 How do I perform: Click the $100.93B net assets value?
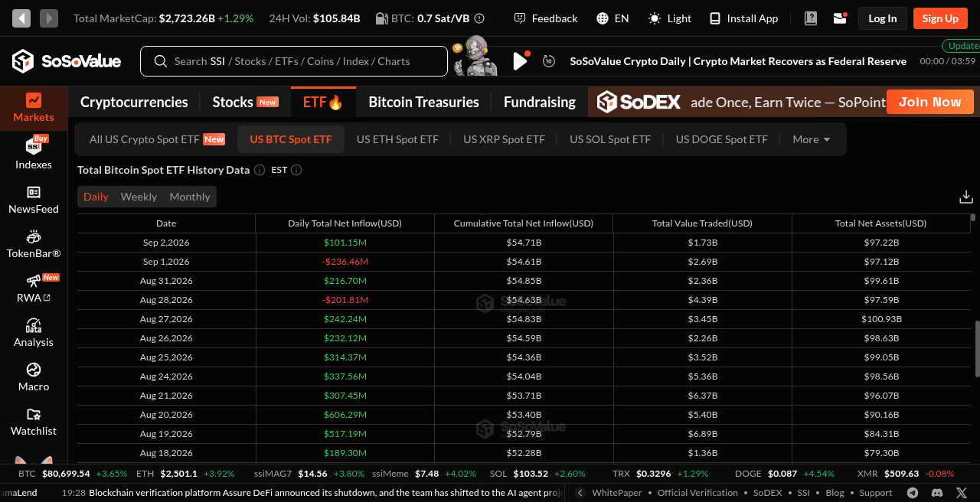click(x=880, y=319)
